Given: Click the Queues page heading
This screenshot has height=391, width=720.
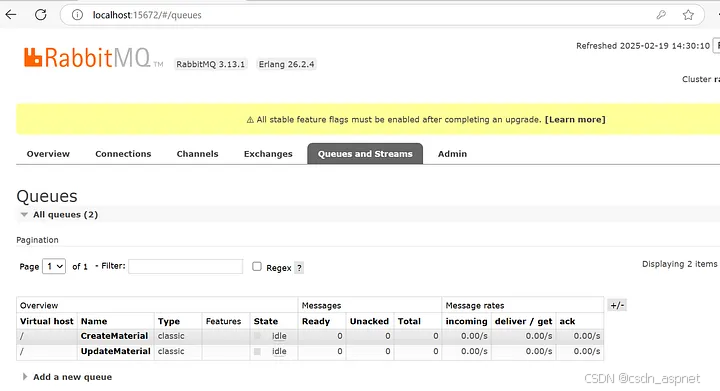Looking at the screenshot, I should [47, 196].
